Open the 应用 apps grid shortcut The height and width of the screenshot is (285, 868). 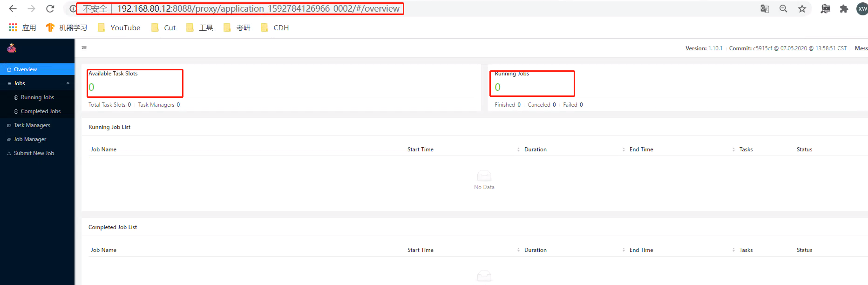point(22,27)
